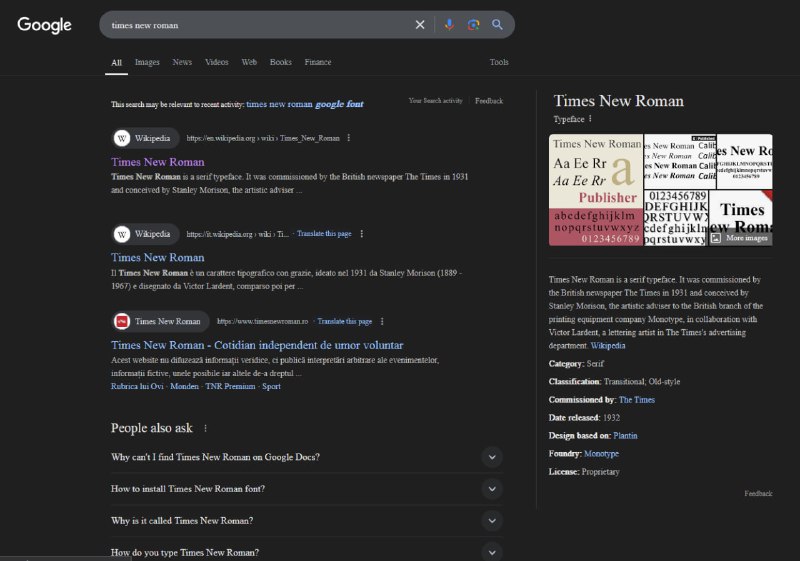
Task: Open the Wikipedia link in knowledge panel description
Action: point(608,346)
